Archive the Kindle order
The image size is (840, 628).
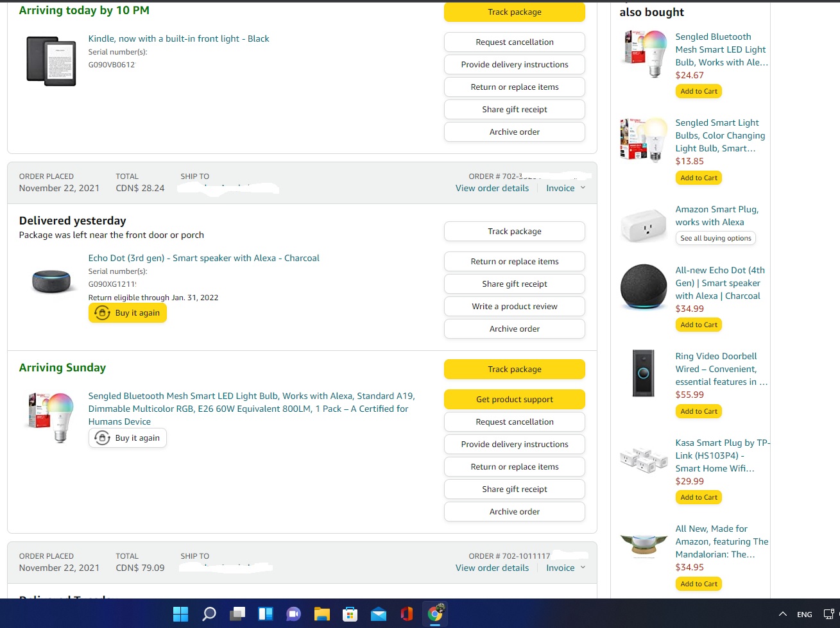click(515, 132)
